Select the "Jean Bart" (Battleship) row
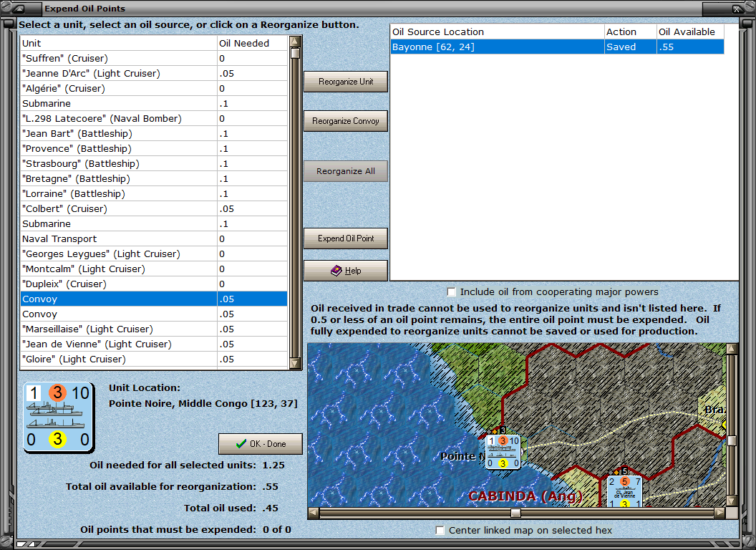756x550 pixels. (154, 134)
